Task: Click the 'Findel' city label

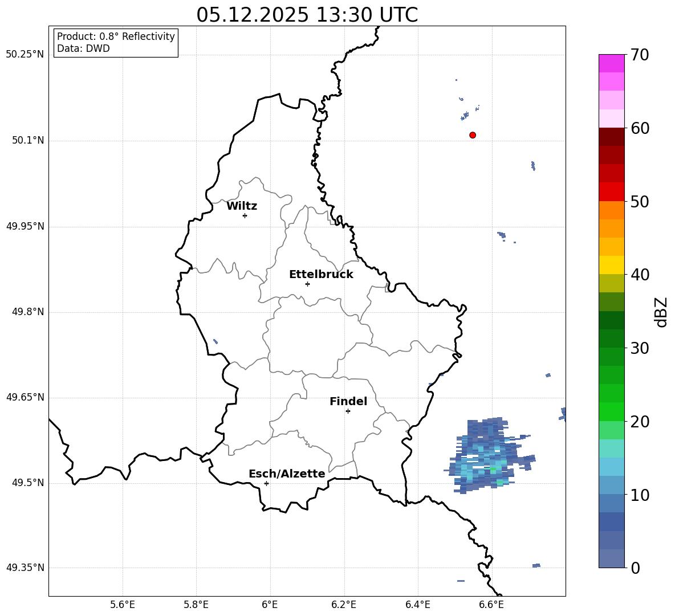Action: pos(348,401)
